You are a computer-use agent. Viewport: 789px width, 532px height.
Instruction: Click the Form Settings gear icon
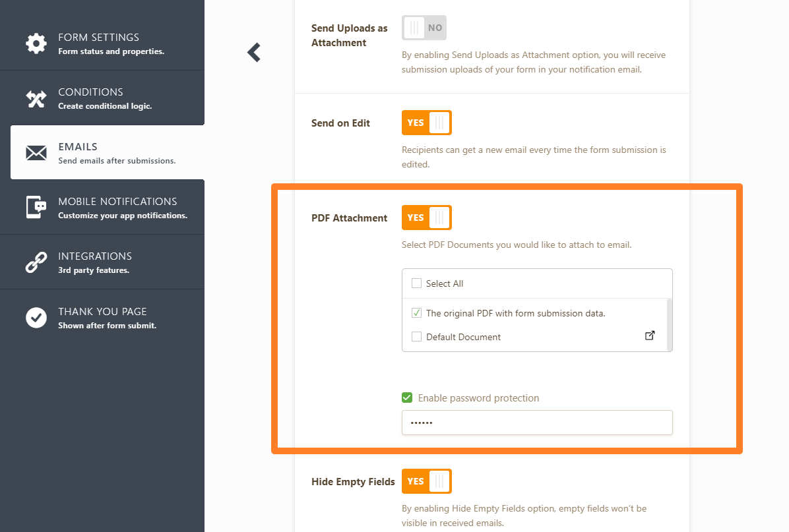point(36,44)
